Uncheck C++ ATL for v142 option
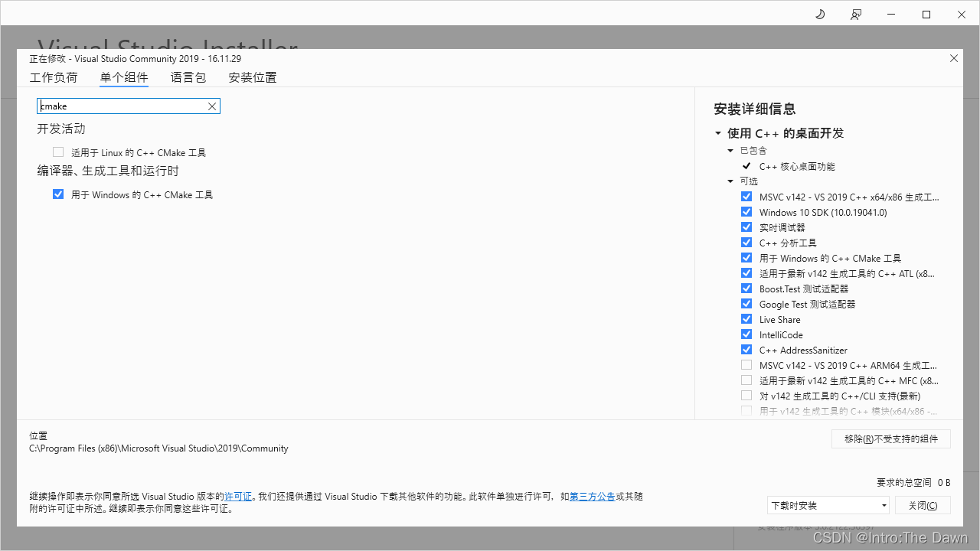 746,273
